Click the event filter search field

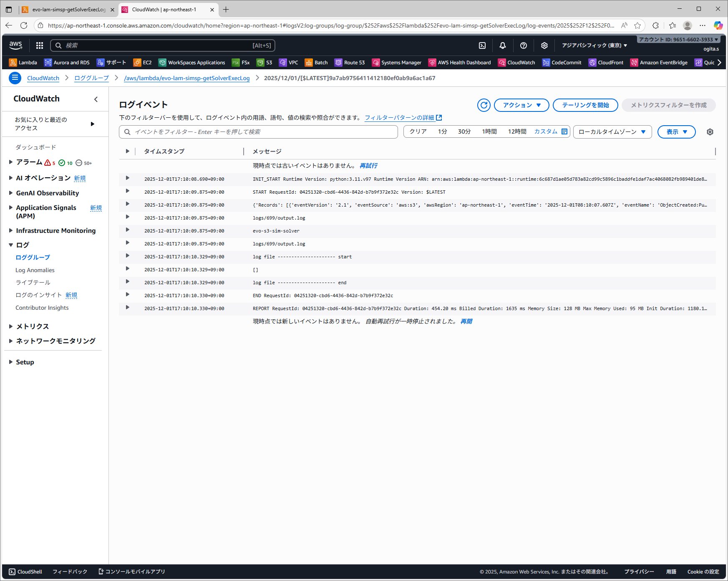[x=259, y=132]
